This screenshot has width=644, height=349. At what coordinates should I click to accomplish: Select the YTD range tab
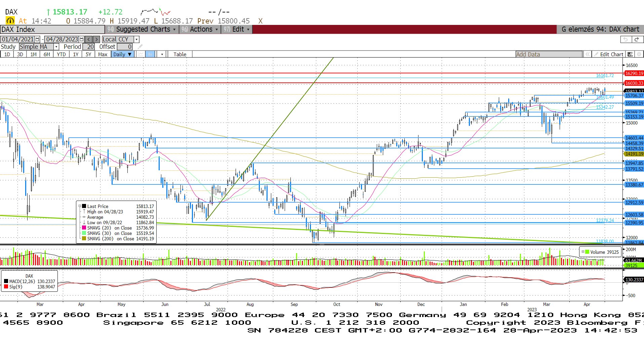pos(61,54)
